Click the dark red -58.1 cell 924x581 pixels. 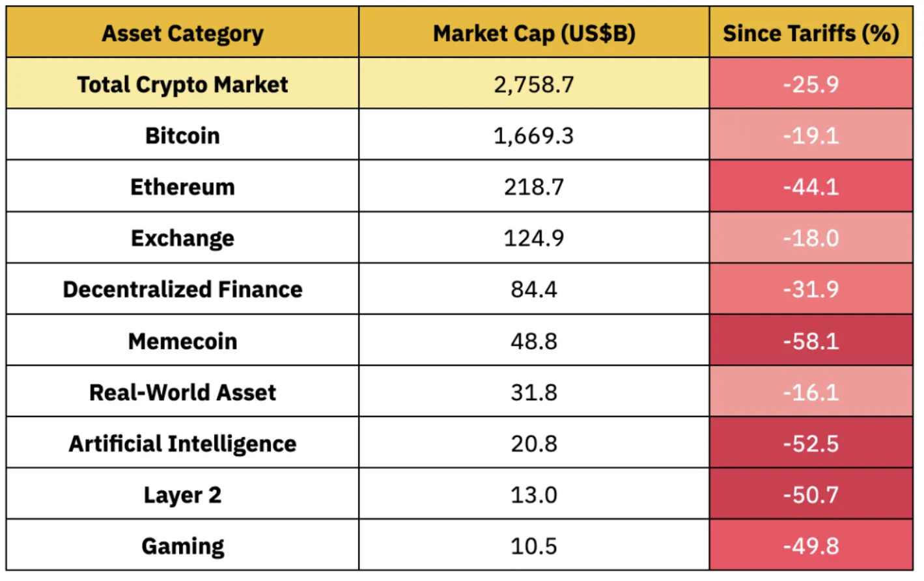(x=811, y=341)
